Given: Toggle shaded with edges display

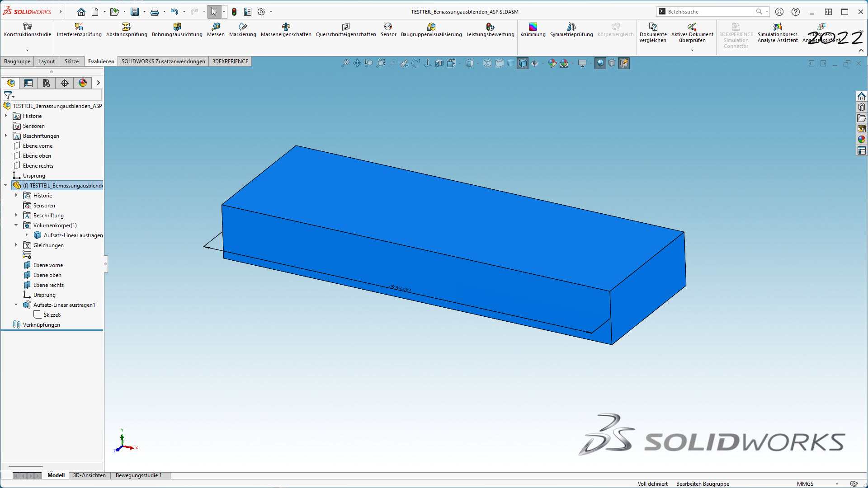Looking at the screenshot, I should coord(523,63).
